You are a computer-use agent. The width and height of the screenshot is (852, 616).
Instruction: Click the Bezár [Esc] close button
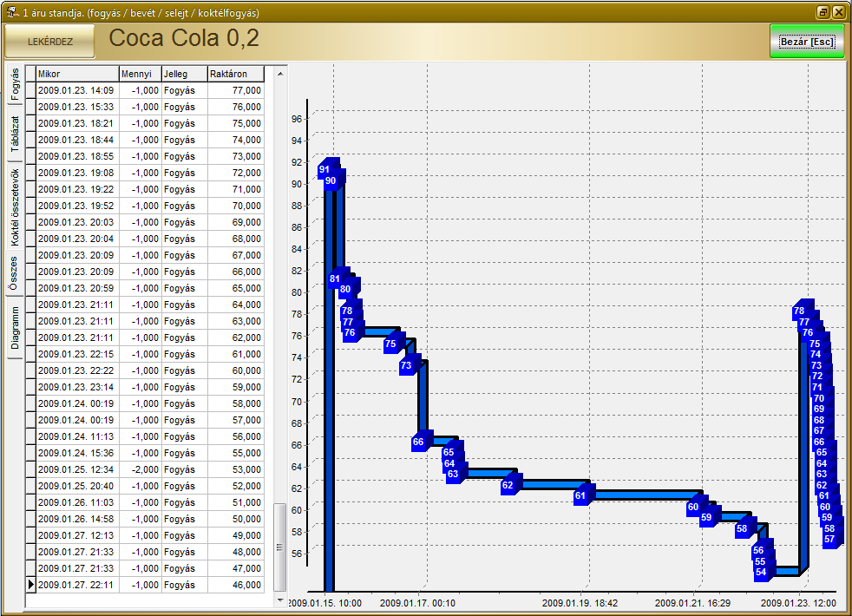(807, 42)
